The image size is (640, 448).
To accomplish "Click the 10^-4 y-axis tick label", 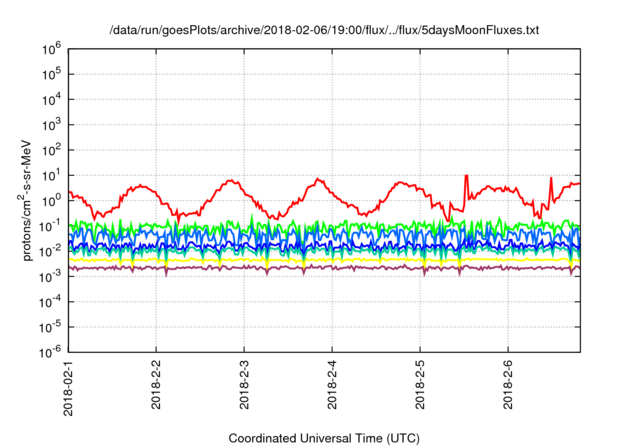I will point(50,302).
